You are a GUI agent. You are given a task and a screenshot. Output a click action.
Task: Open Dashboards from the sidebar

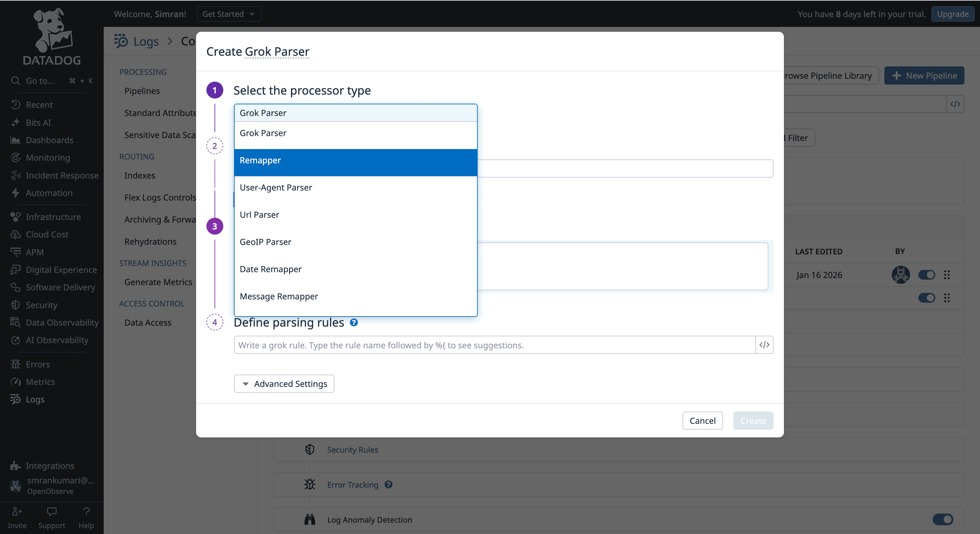coord(50,140)
